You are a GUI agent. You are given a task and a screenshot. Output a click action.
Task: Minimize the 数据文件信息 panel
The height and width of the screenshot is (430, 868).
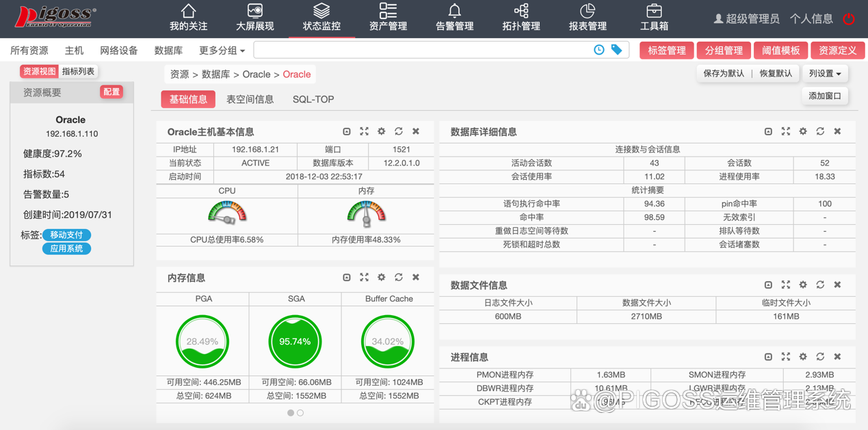click(x=768, y=285)
